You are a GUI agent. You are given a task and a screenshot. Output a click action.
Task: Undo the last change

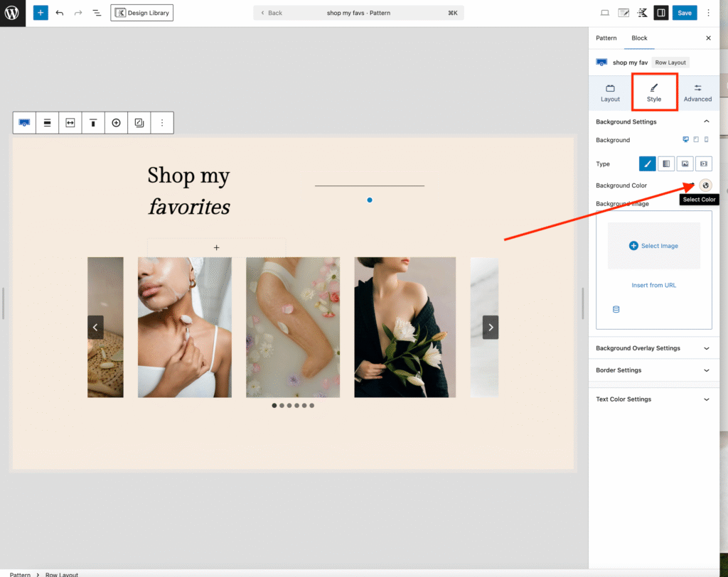pyautogui.click(x=60, y=13)
